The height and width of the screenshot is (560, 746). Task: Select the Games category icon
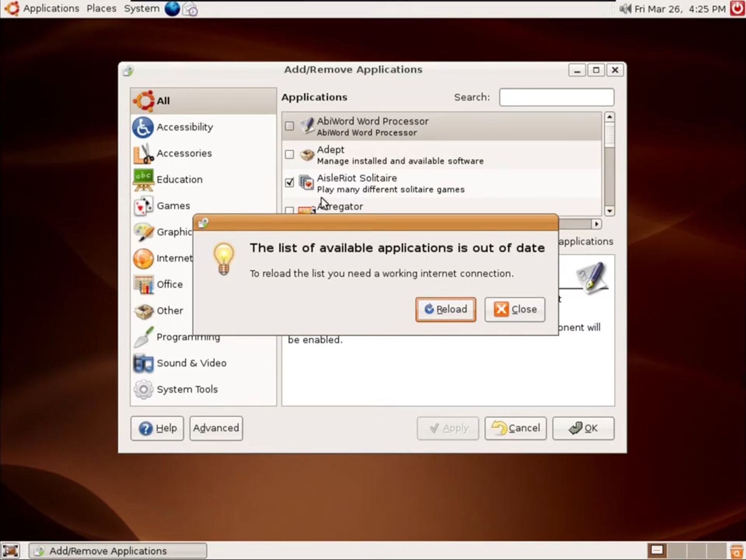coord(143,206)
